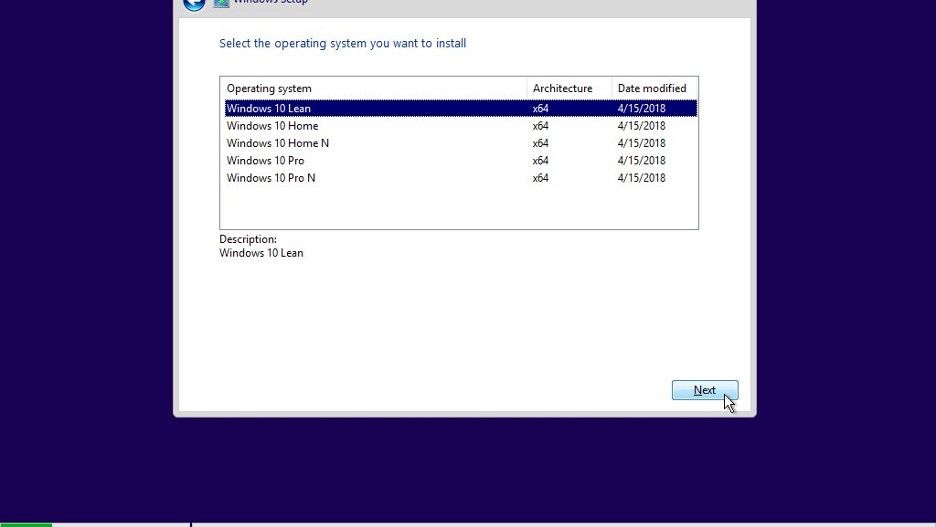Choose the Windows 10 Pro N edition
936x527 pixels.
460,178
